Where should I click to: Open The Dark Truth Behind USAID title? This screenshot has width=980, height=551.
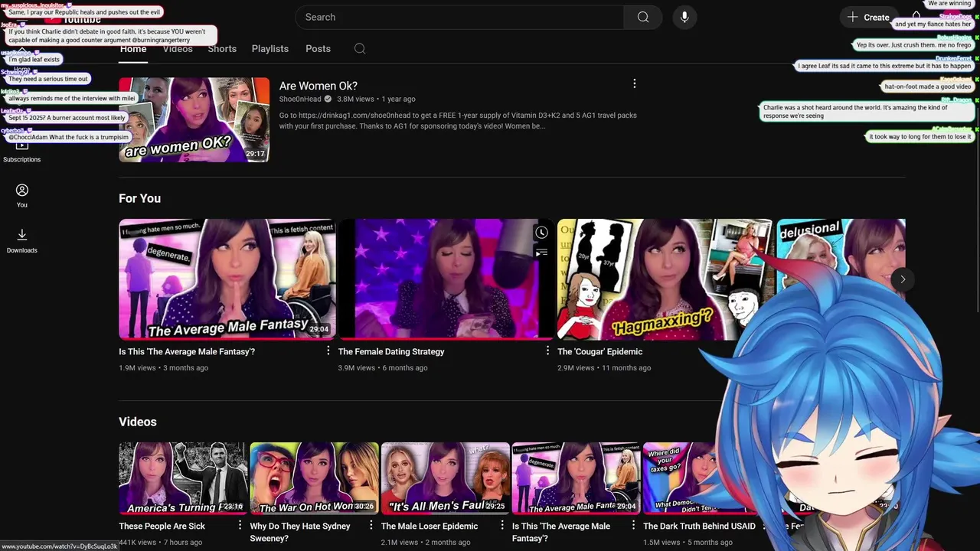click(x=699, y=527)
